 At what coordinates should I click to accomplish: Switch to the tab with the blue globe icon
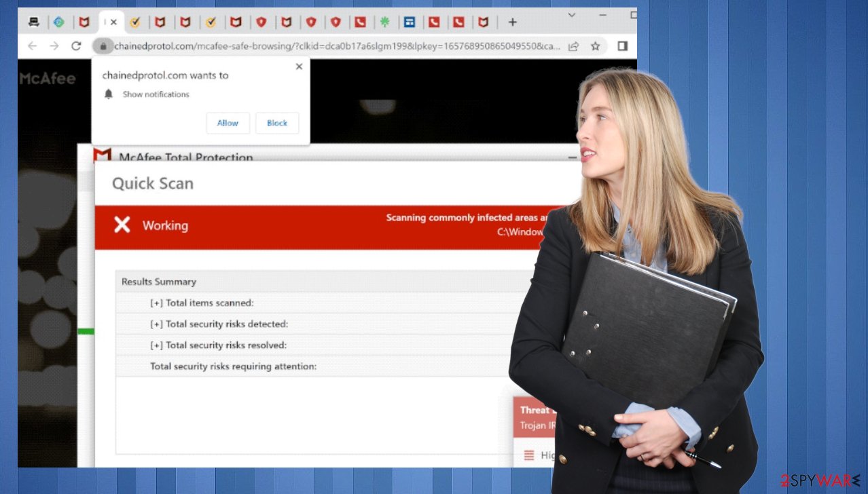[x=59, y=22]
